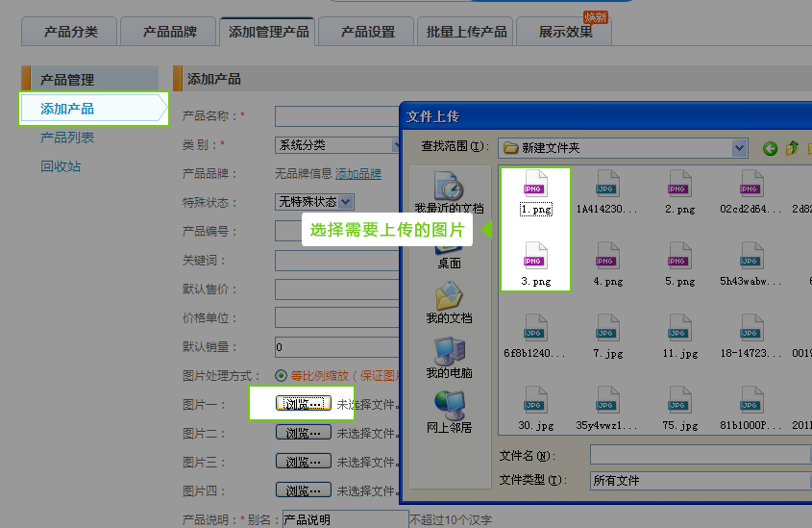
Task: Click the 添加品牌 link
Action: point(358,174)
